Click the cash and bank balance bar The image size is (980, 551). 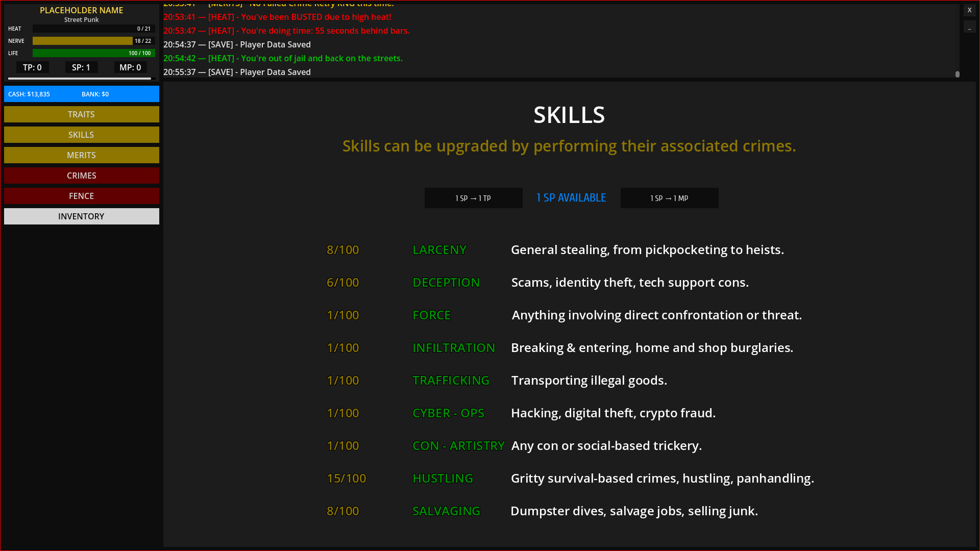82,94
